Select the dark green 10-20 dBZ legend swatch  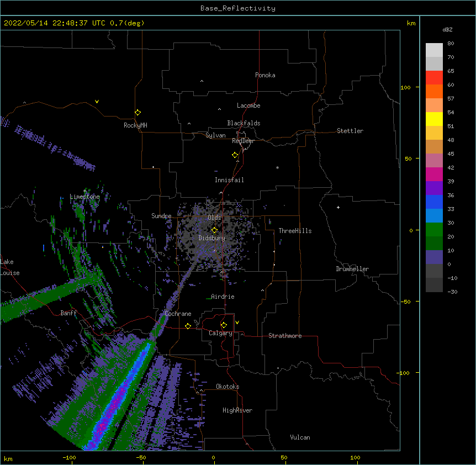click(434, 244)
